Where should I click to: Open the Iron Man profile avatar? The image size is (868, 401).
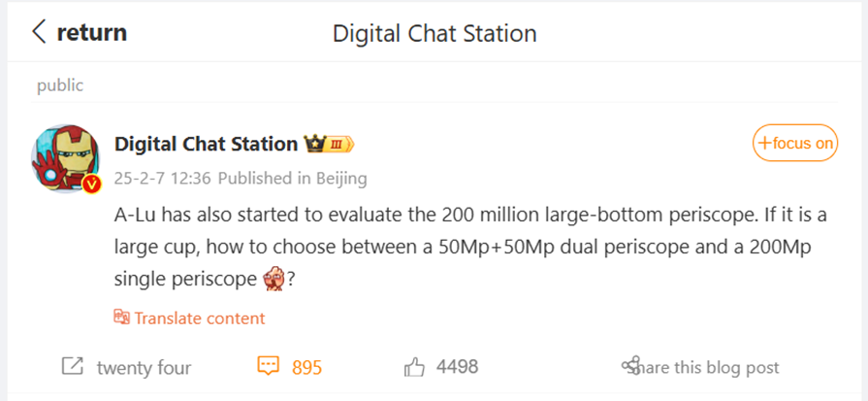click(x=64, y=158)
